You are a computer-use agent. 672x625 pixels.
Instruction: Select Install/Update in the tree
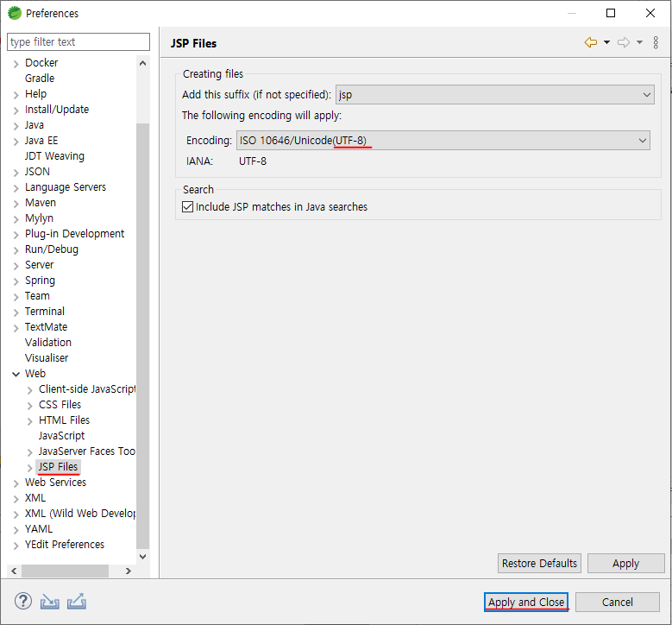57,110
